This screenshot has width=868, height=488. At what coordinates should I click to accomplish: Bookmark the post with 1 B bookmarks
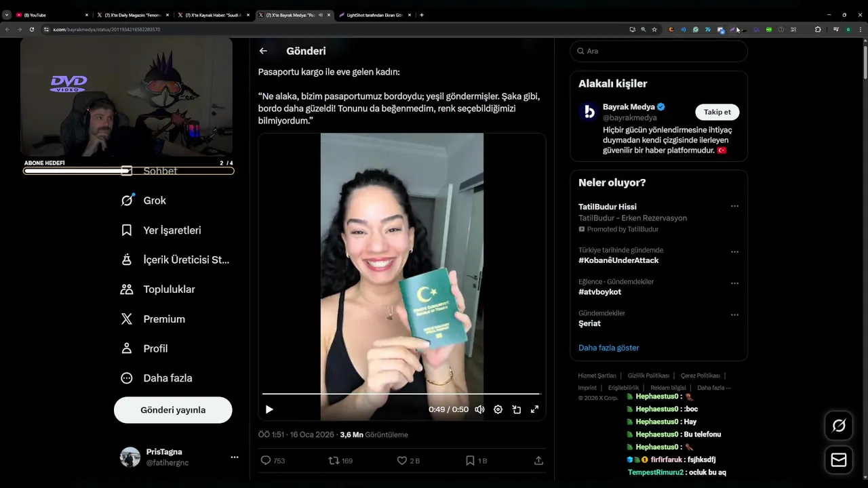pos(476,460)
